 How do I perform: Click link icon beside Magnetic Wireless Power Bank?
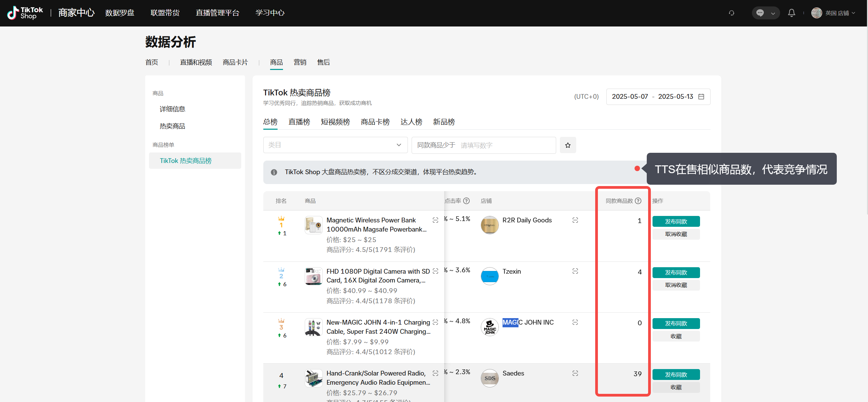435,220
